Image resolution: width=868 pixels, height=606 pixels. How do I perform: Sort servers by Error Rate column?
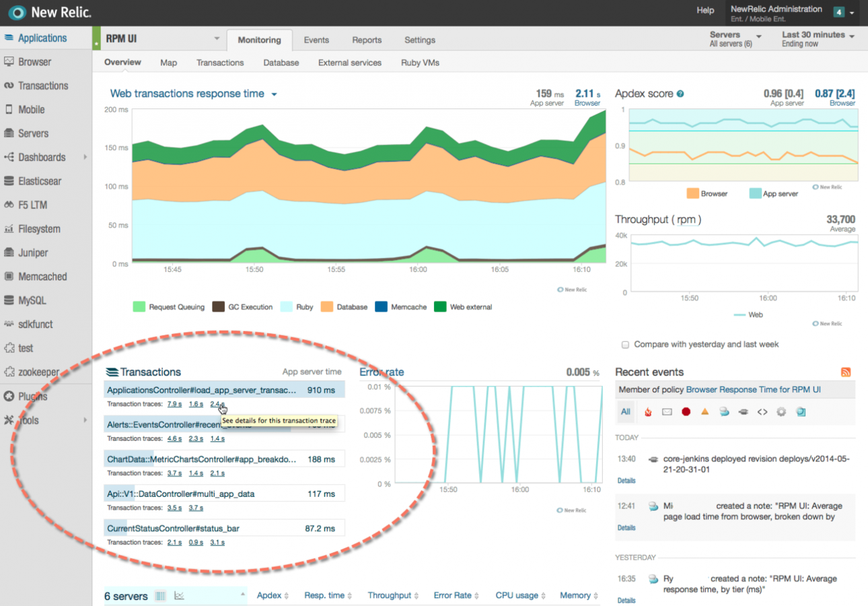coord(457,596)
